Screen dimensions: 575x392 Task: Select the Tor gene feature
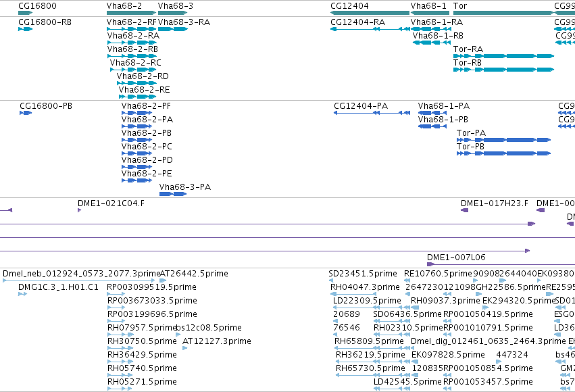click(x=503, y=13)
